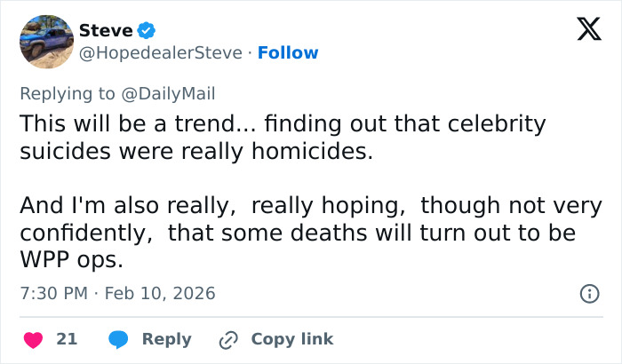Follow the HopedealerSteve account
This screenshot has width=622, height=364.
tap(288, 53)
